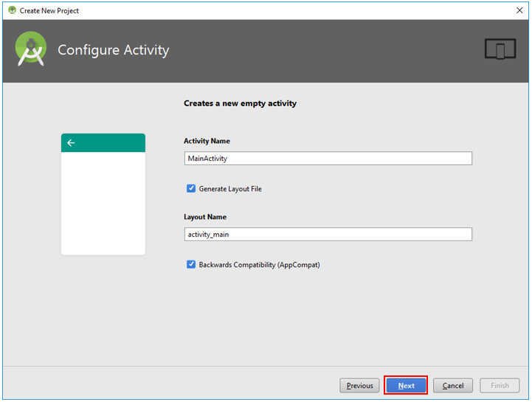The width and height of the screenshot is (532, 402).
Task: Click the back arrow in activity preview
Action: pos(71,143)
